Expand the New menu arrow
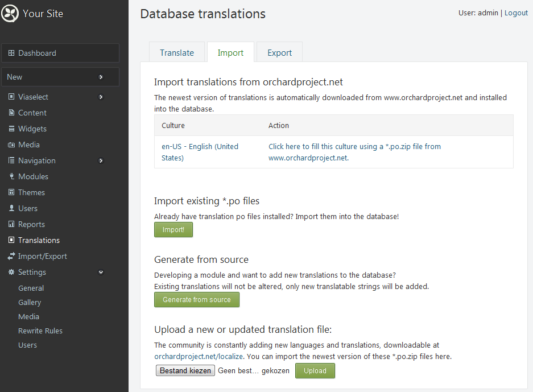The width and height of the screenshot is (533, 392). (101, 77)
